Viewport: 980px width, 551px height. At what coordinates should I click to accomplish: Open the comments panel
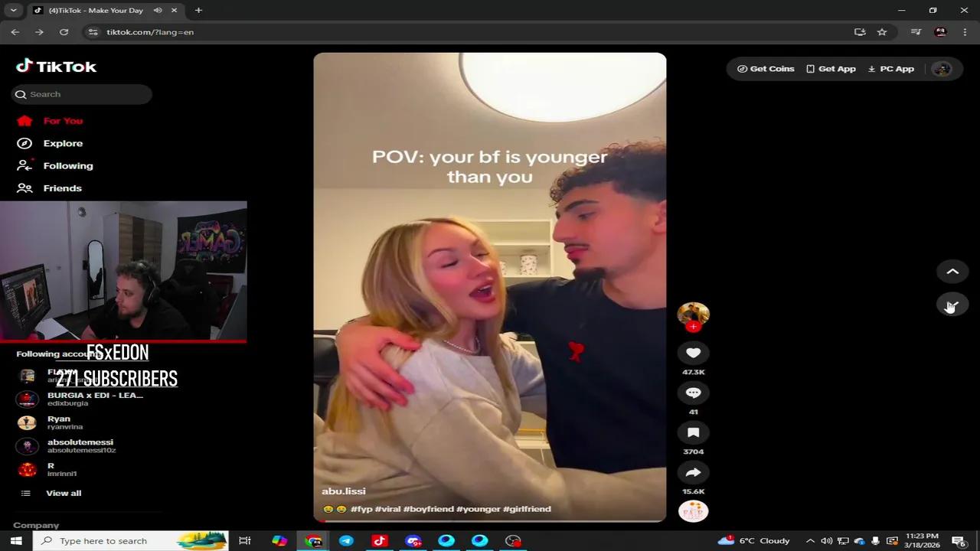click(693, 393)
